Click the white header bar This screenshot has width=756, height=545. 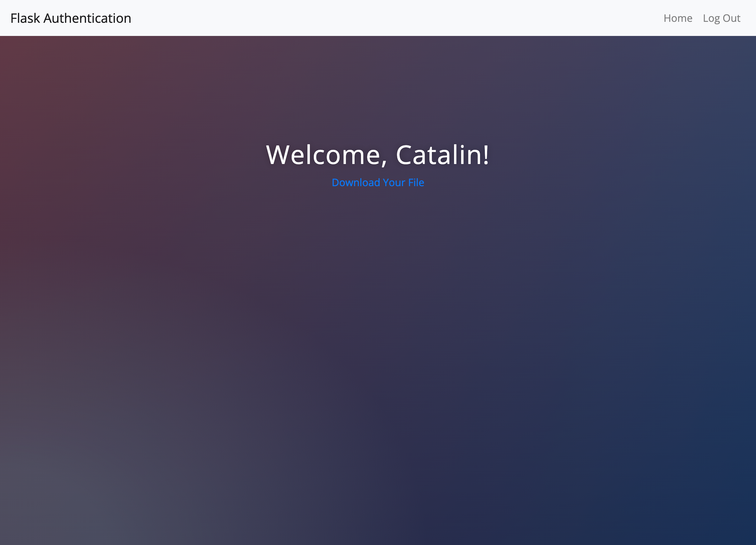pyautogui.click(x=378, y=18)
